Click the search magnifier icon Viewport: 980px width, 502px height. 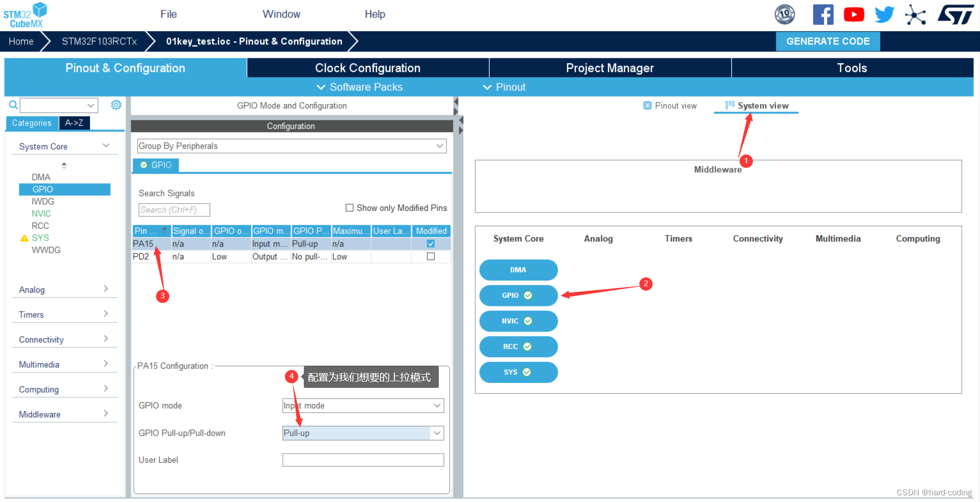[13, 105]
